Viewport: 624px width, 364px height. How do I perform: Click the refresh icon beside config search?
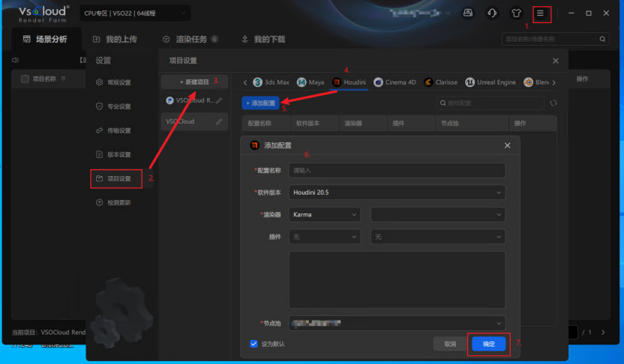[x=553, y=103]
